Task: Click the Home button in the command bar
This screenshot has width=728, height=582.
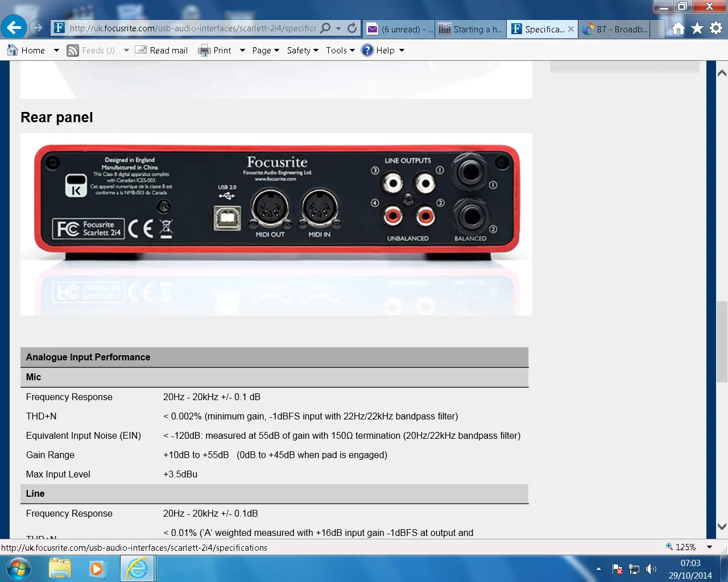Action: click(x=26, y=50)
